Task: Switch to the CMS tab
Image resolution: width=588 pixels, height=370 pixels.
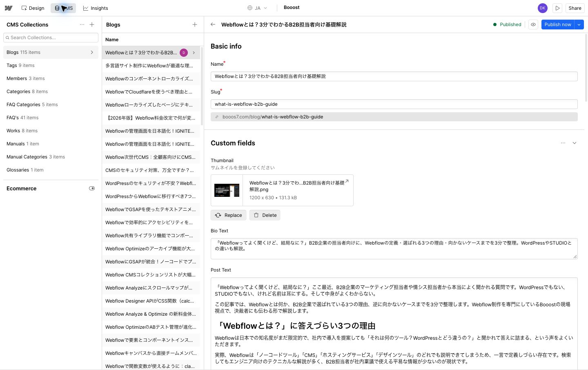Action: (63, 8)
